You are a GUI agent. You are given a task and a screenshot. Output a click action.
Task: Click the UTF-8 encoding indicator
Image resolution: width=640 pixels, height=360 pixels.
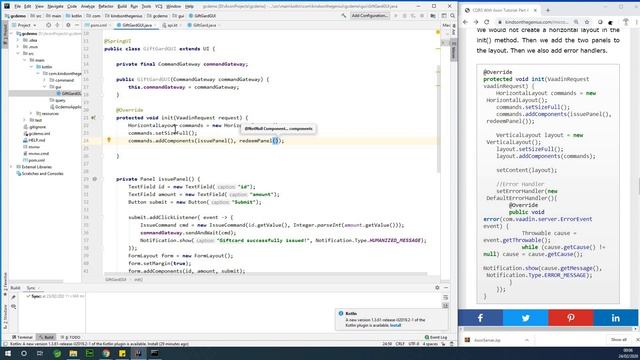coord(413,344)
